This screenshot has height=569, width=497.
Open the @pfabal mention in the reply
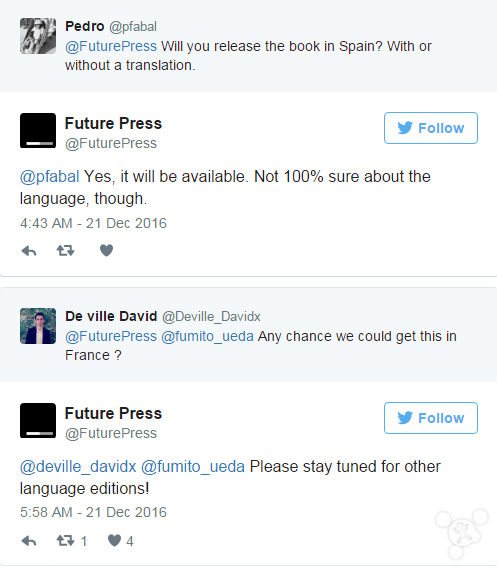tap(49, 177)
